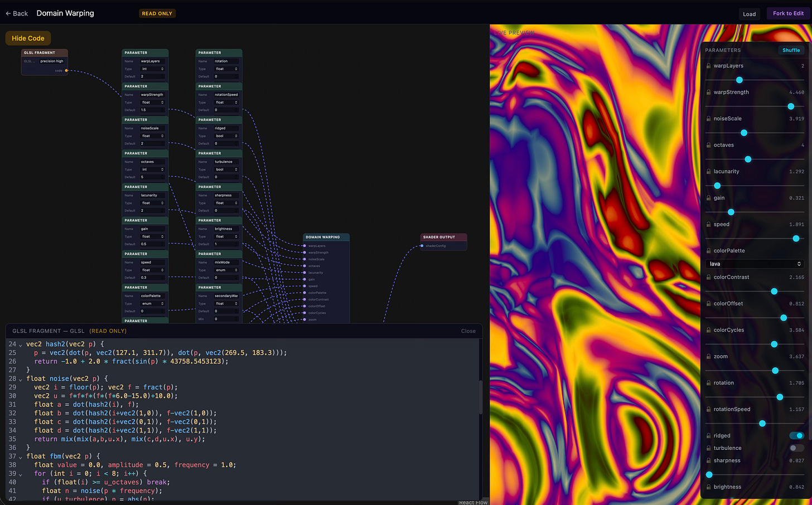
Task: Click the Default field of gain parameter node
Action: click(x=152, y=244)
